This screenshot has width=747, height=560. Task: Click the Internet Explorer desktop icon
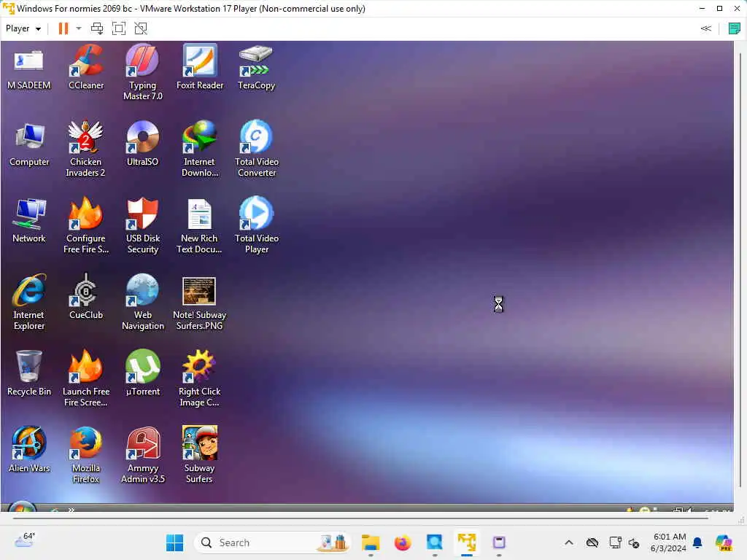29,303
